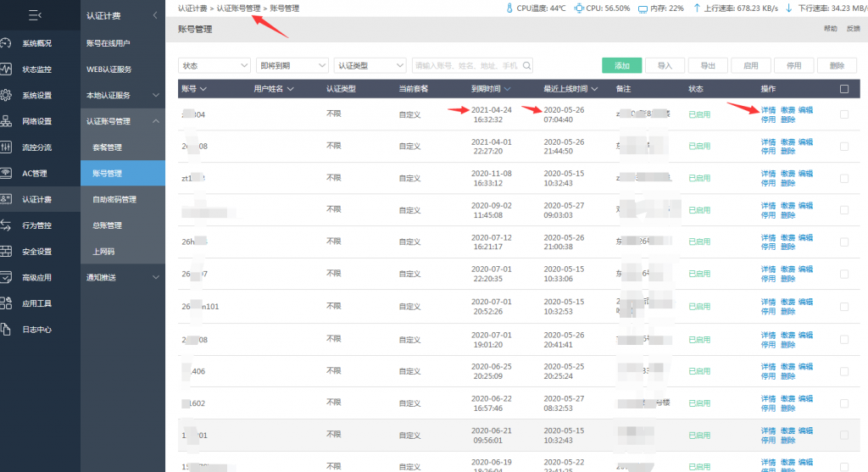This screenshot has width=868, height=472.
Task: Toggle the select-all checkbox in the table header
Action: (844, 89)
